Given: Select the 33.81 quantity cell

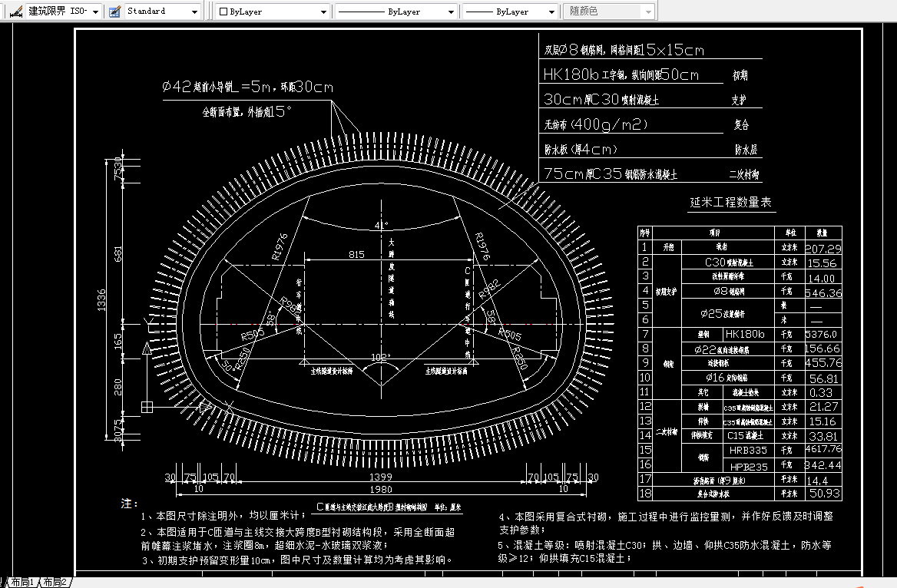Looking at the screenshot, I should pyautogui.click(x=823, y=436).
